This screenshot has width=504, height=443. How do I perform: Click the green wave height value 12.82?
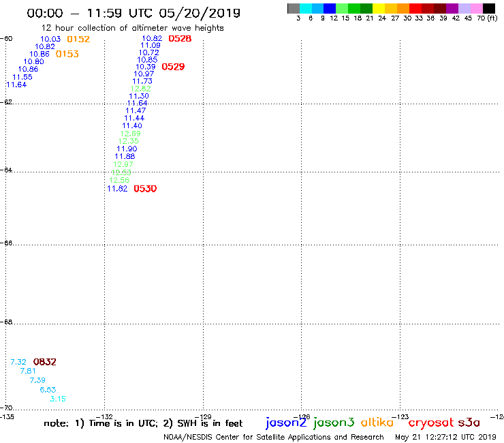141,89
